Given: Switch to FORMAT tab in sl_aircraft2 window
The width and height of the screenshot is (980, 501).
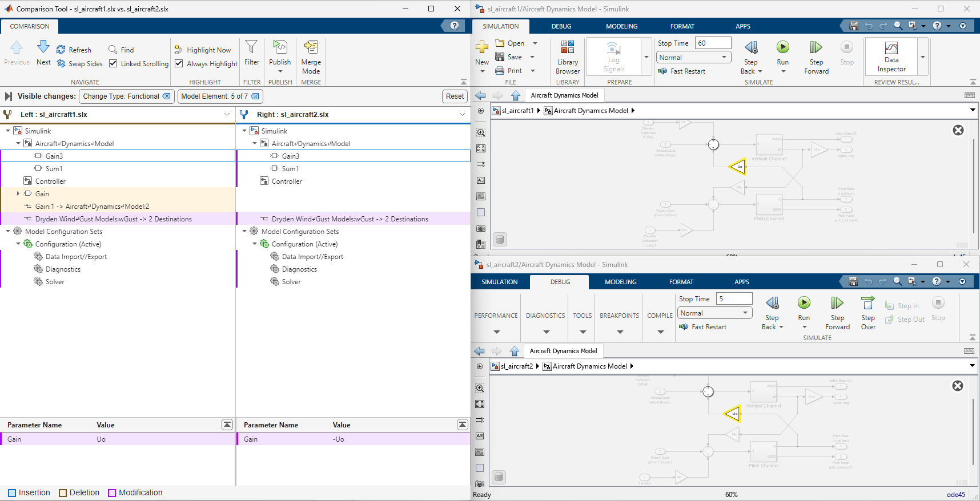Looking at the screenshot, I should point(681,282).
